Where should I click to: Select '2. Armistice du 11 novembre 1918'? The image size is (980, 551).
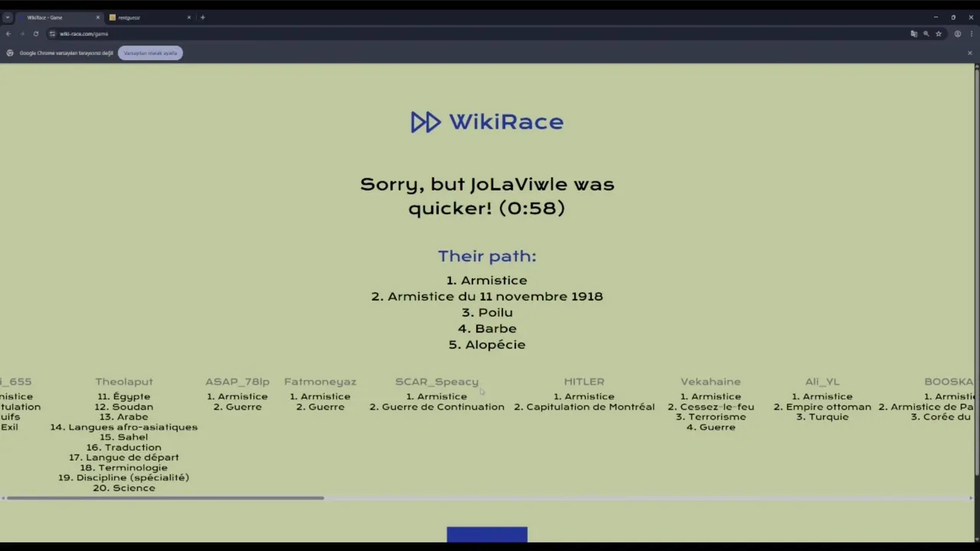(x=487, y=296)
